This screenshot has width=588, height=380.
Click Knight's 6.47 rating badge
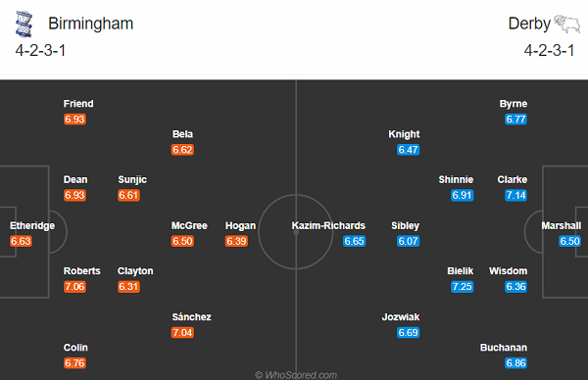click(x=408, y=150)
